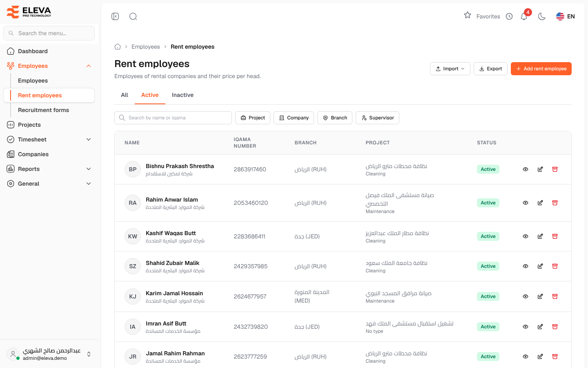View Bishnu Prakash Shrestha details eye icon
588x368 pixels.
[526, 169]
